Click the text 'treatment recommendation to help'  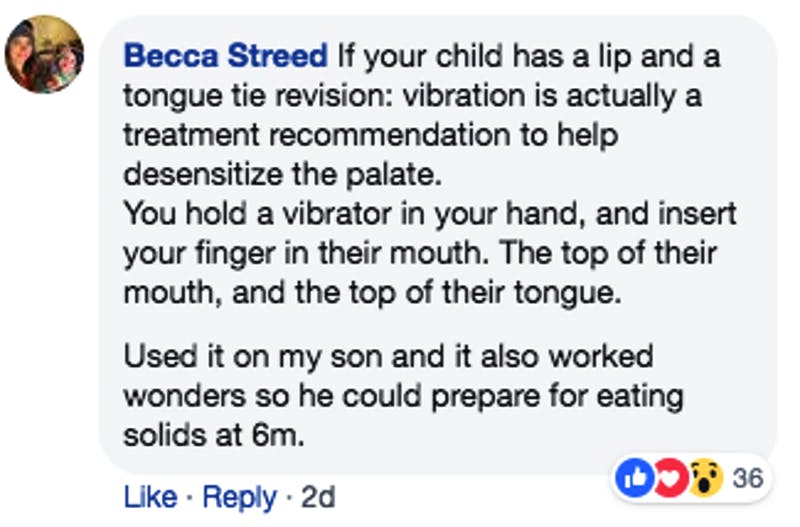pyautogui.click(x=371, y=135)
